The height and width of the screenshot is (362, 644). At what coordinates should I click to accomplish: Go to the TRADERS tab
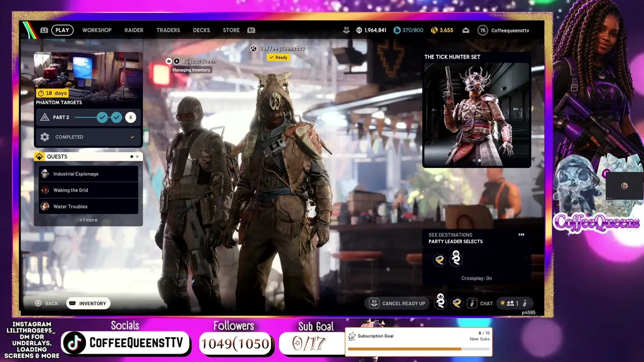point(168,30)
